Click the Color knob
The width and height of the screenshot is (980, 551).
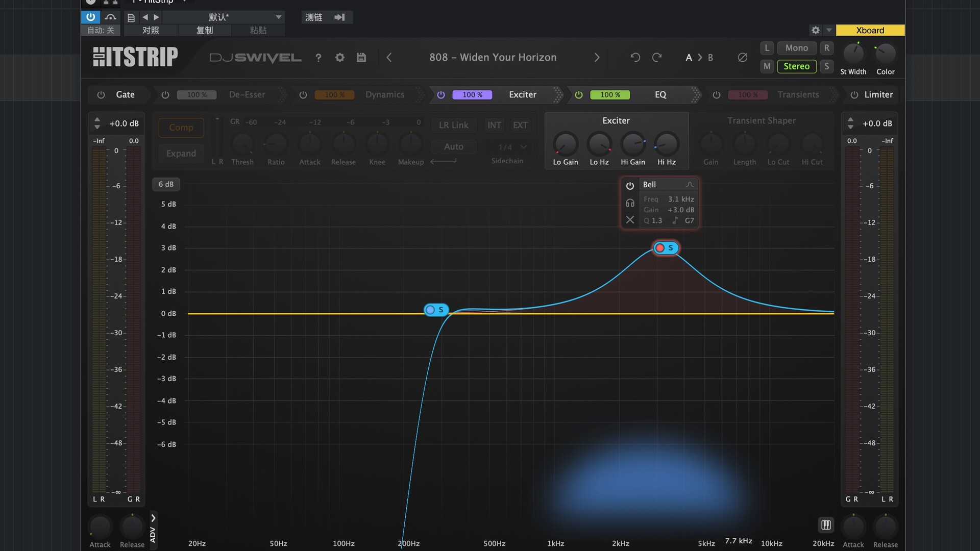click(886, 54)
